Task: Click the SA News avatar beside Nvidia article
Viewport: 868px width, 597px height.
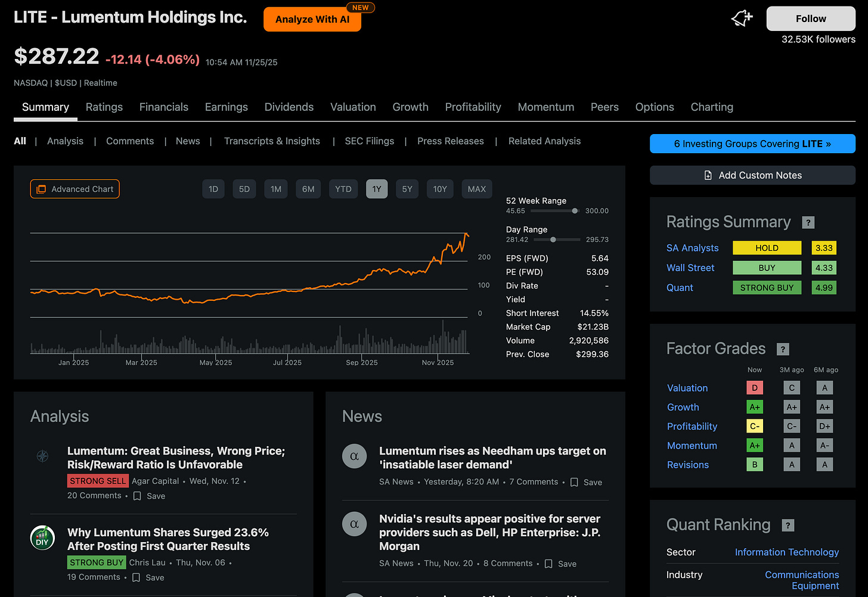Action: (x=354, y=524)
